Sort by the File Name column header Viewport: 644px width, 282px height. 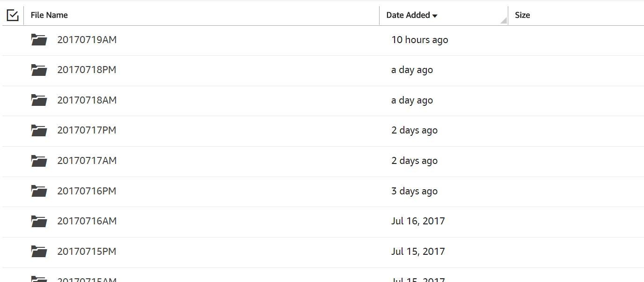49,15
